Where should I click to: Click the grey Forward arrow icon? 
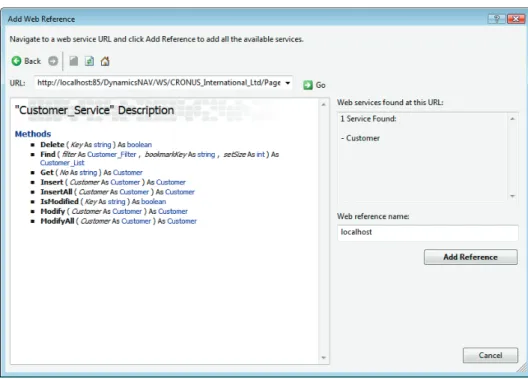[x=53, y=61]
